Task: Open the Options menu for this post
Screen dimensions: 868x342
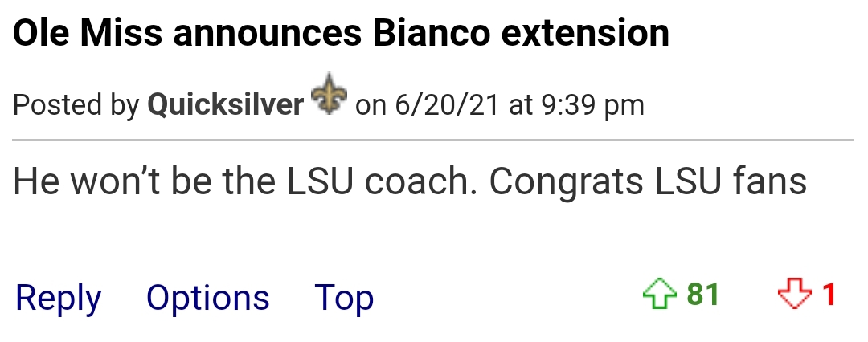Action: pyautogui.click(x=207, y=298)
